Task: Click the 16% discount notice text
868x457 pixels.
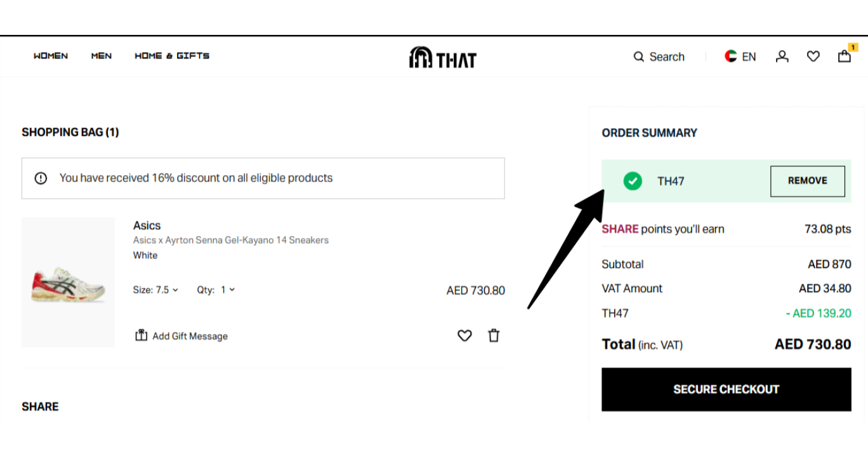Action: tap(196, 178)
